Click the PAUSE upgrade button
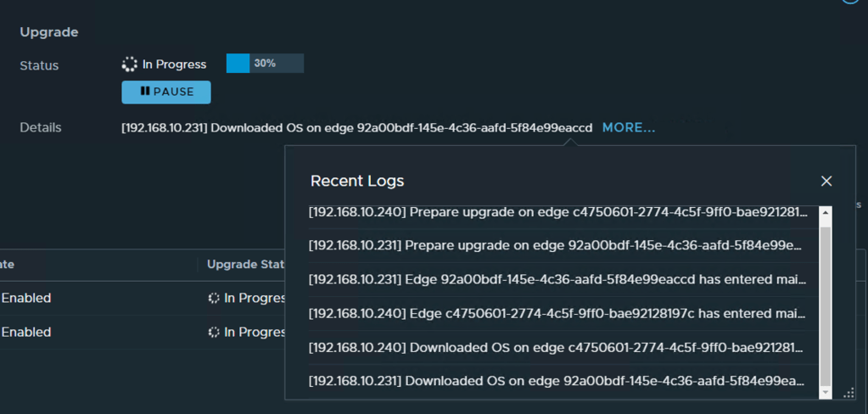Screen dimensions: 868x414 [166, 92]
